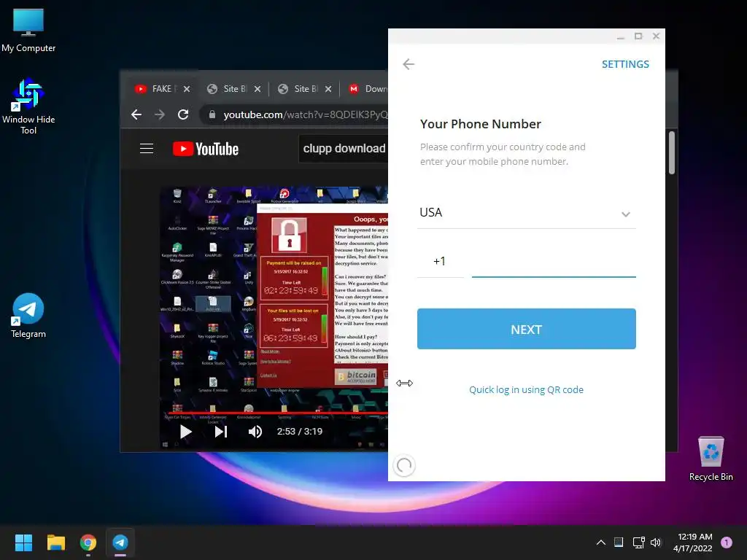This screenshot has width=747, height=560.
Task: Click Chrome back navigation arrow
Action: click(136, 114)
